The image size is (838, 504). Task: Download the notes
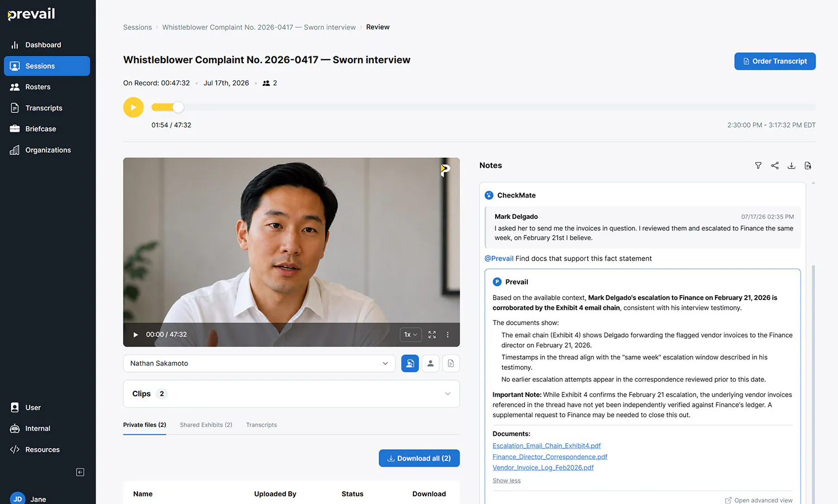[791, 166]
